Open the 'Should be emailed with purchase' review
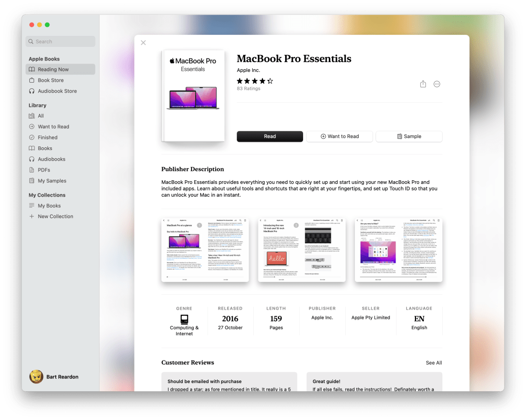 pos(229,382)
